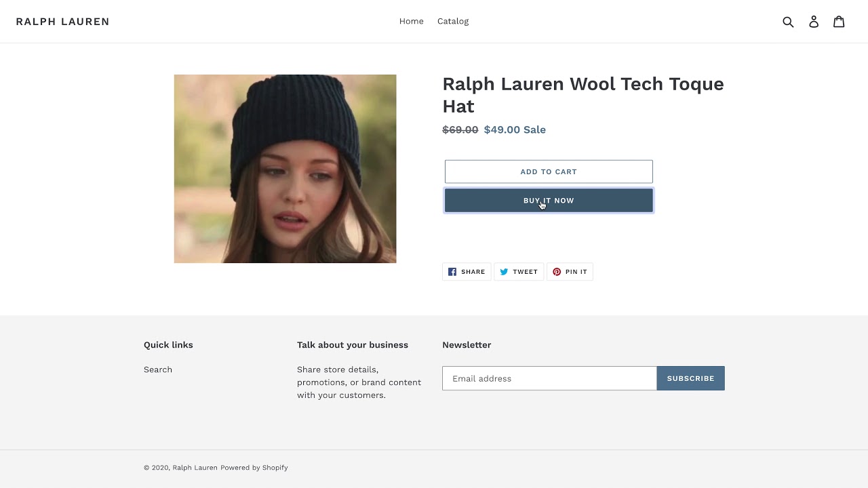Focus the Email address newsletter field
Viewport: 868px width, 488px height.
pos(549,378)
